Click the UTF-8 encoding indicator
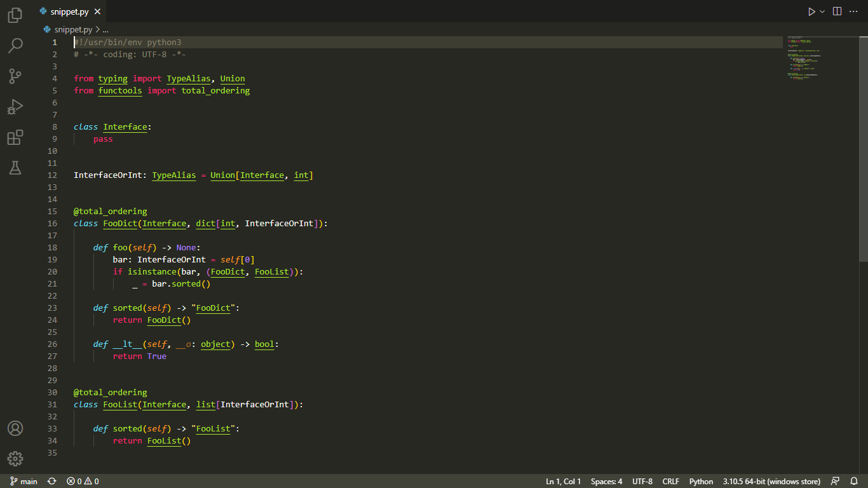The height and width of the screenshot is (488, 868). (642, 481)
